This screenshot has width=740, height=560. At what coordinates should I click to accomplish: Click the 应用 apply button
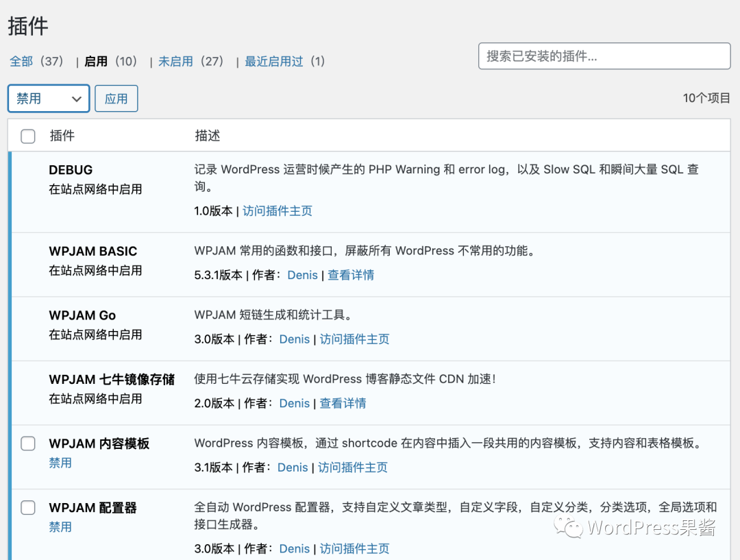pyautogui.click(x=116, y=99)
